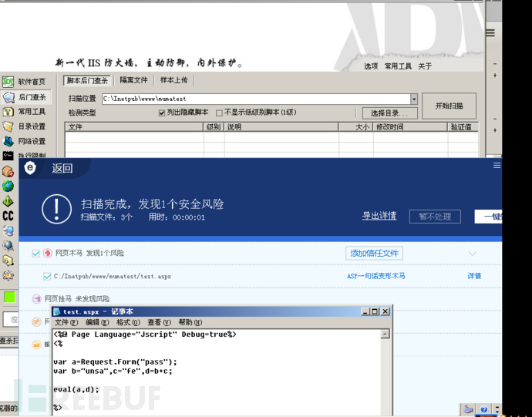Screen dimensions: 532x417
Task: Open the tray overflow arrows beside help icon
Action: coord(497,409)
